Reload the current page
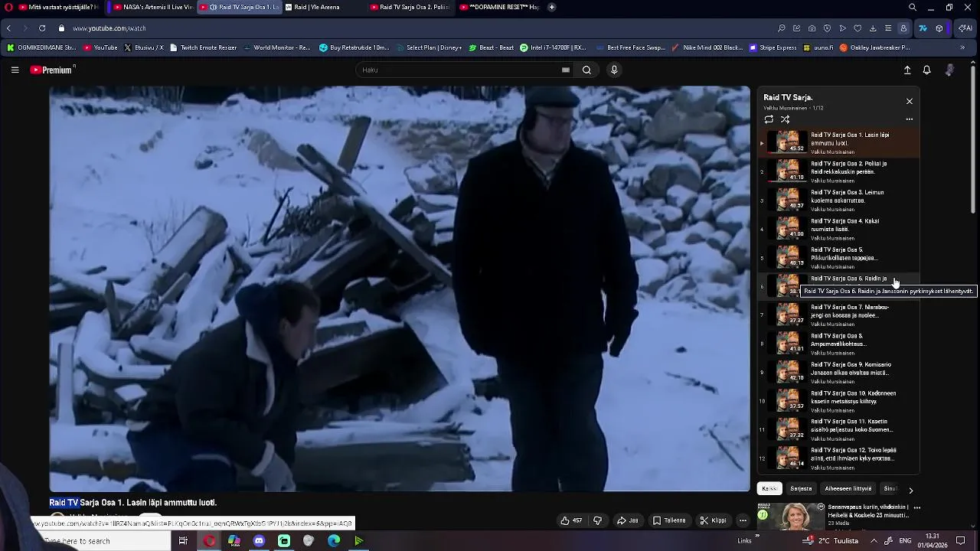 pyautogui.click(x=42, y=28)
